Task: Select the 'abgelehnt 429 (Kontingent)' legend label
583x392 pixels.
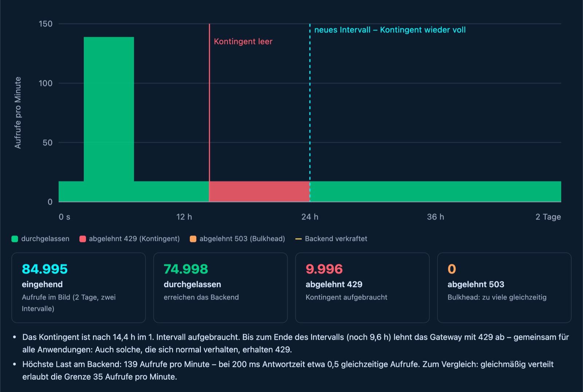Action: point(134,239)
